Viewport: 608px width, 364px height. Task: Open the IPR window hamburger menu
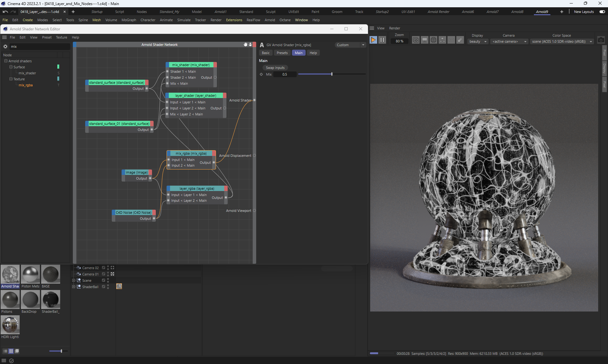point(372,28)
